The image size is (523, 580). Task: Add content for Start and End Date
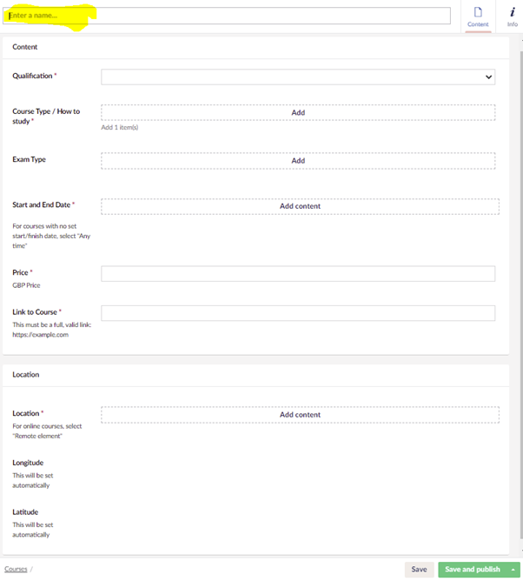[x=300, y=206]
